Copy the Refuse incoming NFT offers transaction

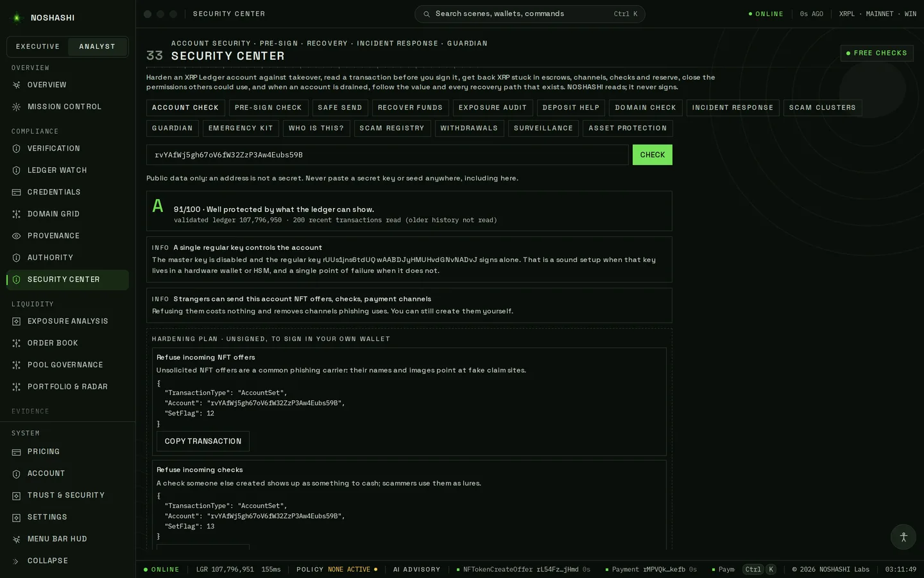coord(203,441)
